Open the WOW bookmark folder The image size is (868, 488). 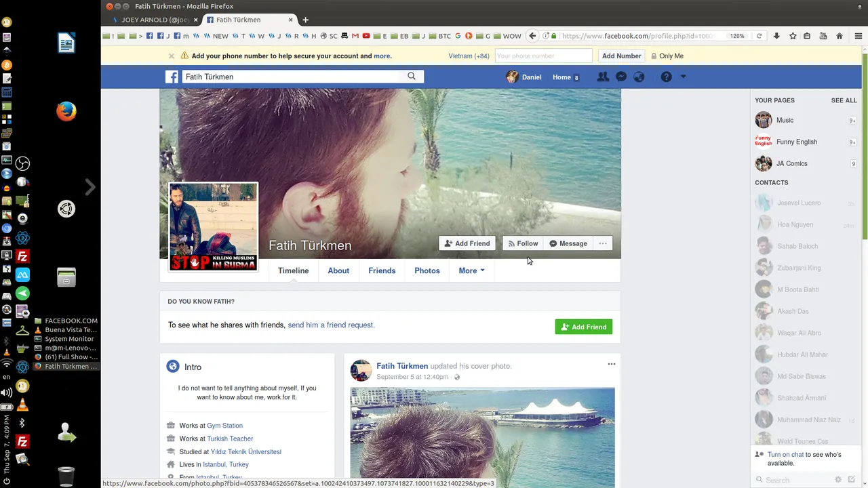507,36
